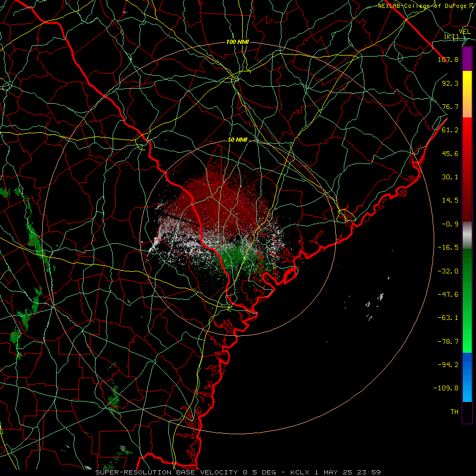This screenshot has width=476, height=476.
Task: Click the -63.1 legend value
Action: coord(448,318)
